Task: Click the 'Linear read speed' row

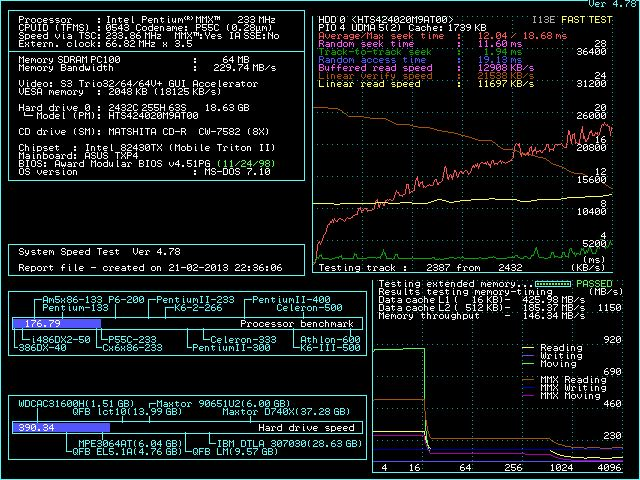Action: (x=426, y=84)
